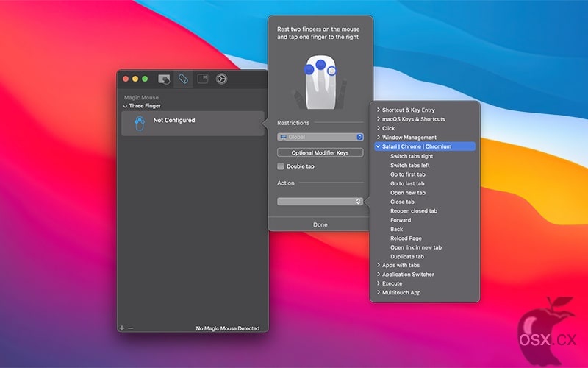
Task: Choose Back action
Action: click(x=396, y=229)
